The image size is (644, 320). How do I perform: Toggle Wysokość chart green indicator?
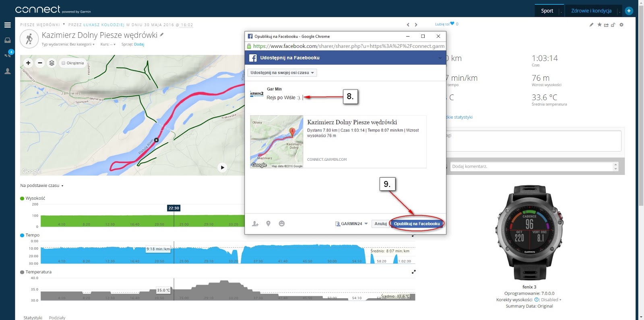[x=22, y=198]
